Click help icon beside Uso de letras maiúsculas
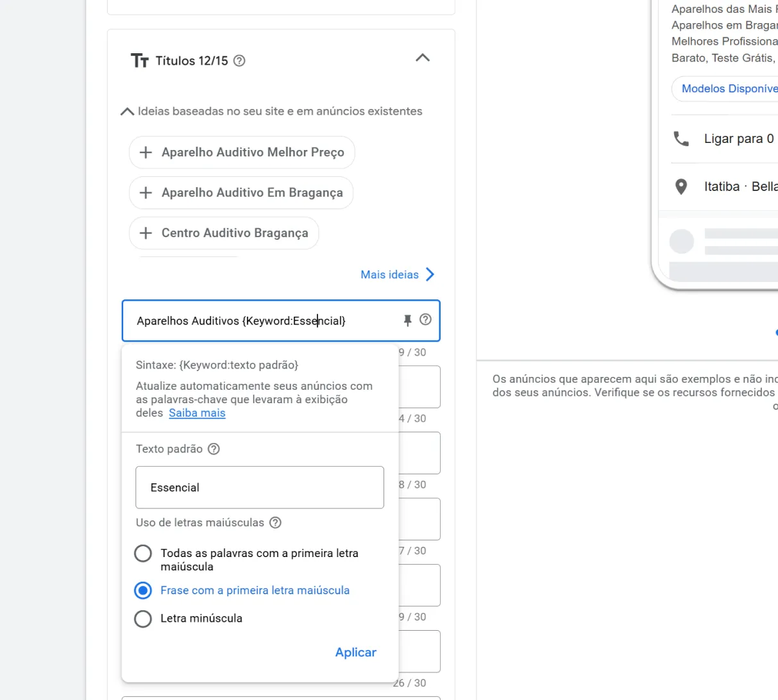The width and height of the screenshot is (778, 700). coord(275,522)
